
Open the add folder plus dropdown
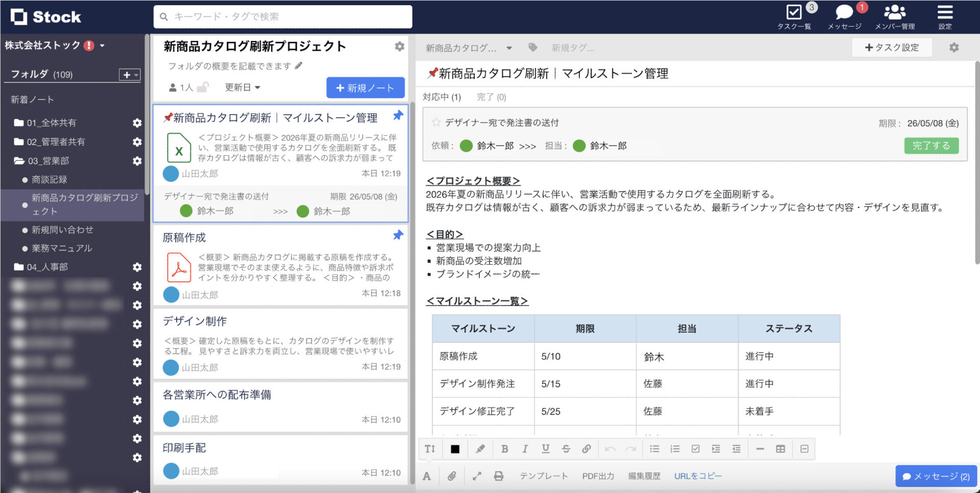130,75
